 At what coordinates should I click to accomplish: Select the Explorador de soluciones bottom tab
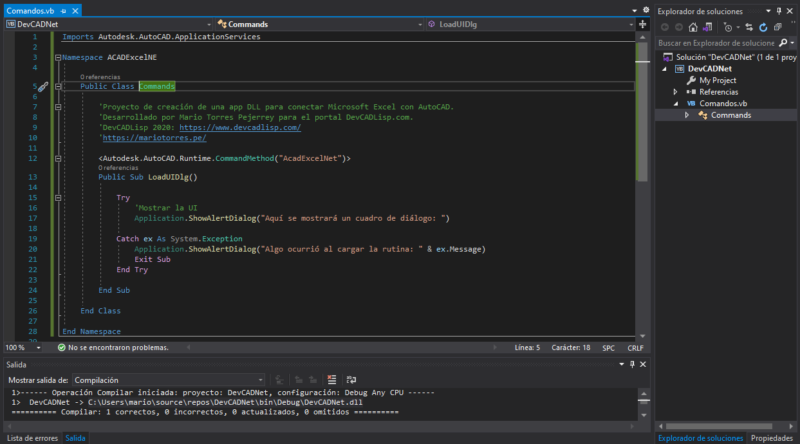701,438
